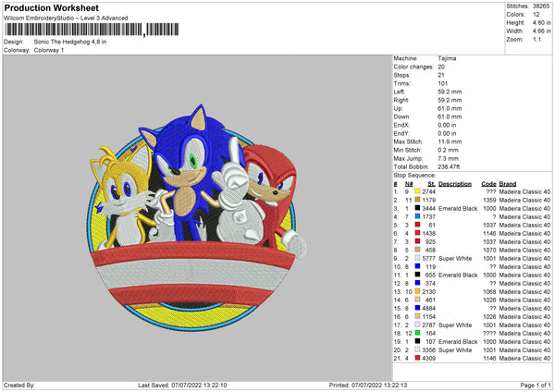Select the white swatch beside stitch count 5777
Screen dimensions: 555x392
point(417,258)
